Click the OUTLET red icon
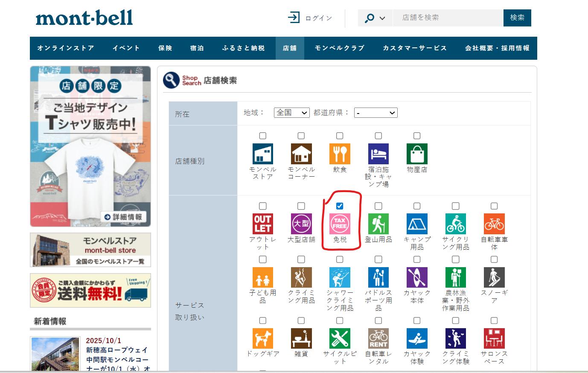 tap(262, 224)
